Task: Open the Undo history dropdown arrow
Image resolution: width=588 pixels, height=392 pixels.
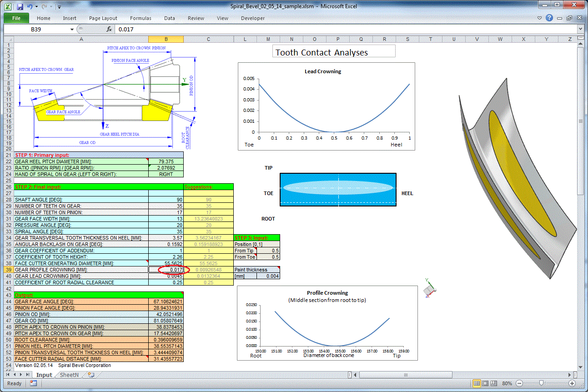Action: tap(36, 7)
